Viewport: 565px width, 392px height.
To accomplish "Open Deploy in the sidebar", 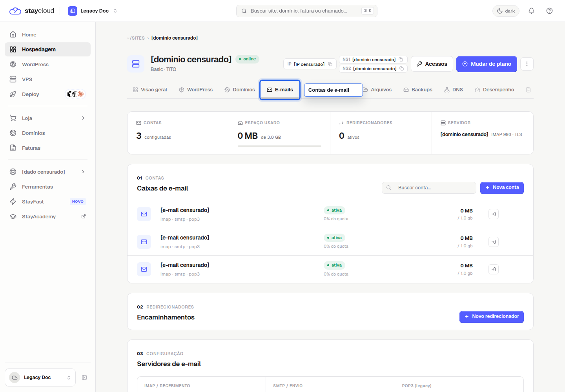I will point(35,94).
